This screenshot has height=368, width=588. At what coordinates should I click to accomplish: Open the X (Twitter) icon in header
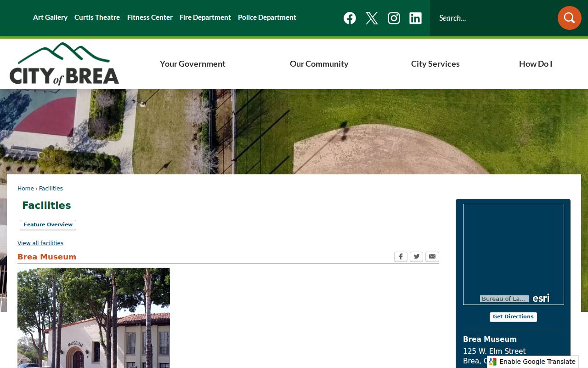click(x=372, y=18)
